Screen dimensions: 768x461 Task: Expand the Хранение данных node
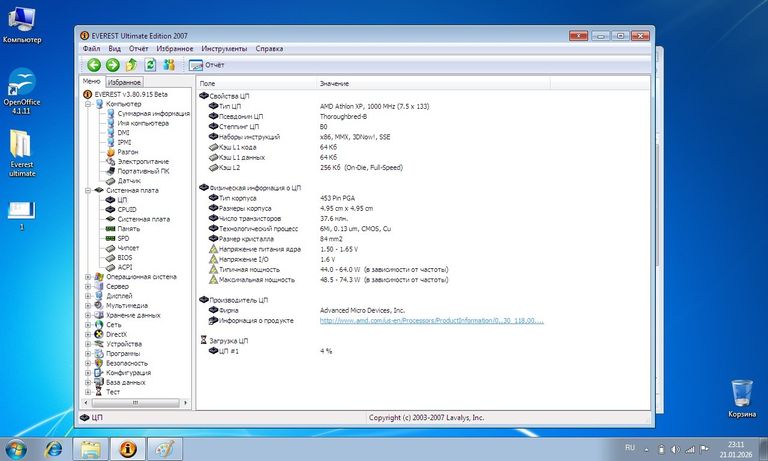point(88,315)
